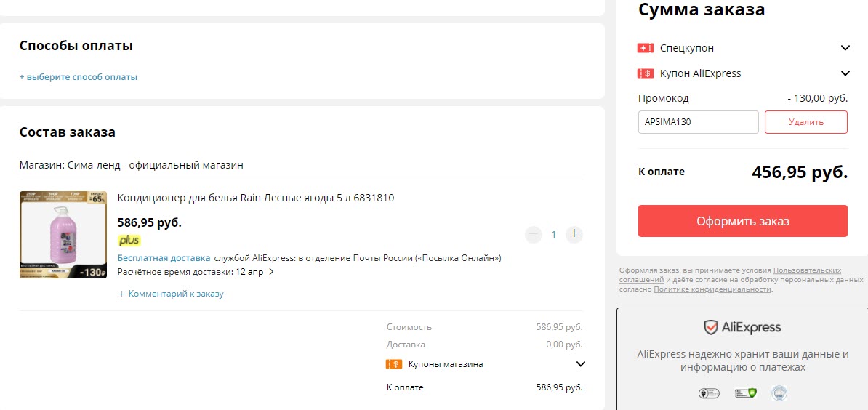868x410 pixels.
Task: Click '+ выберите способ оплаты' link
Action: point(78,77)
